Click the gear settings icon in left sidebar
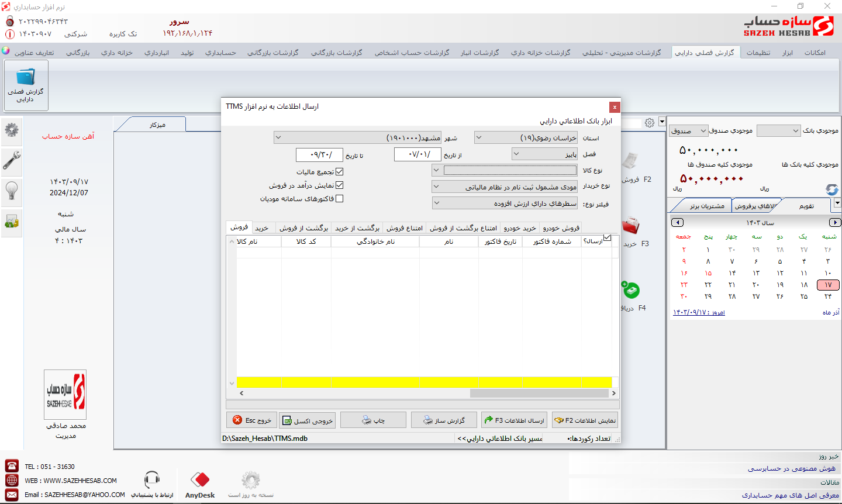Screen dimensions: 842x504 [12, 129]
